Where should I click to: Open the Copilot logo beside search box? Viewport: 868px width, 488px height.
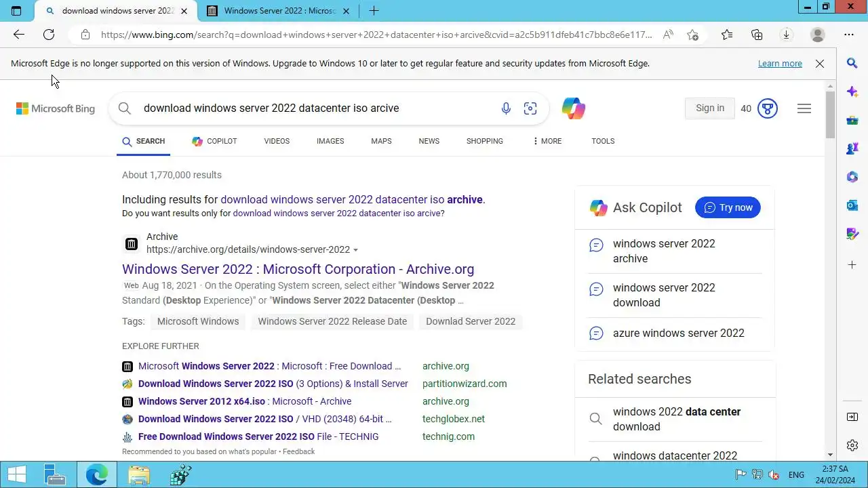click(574, 108)
